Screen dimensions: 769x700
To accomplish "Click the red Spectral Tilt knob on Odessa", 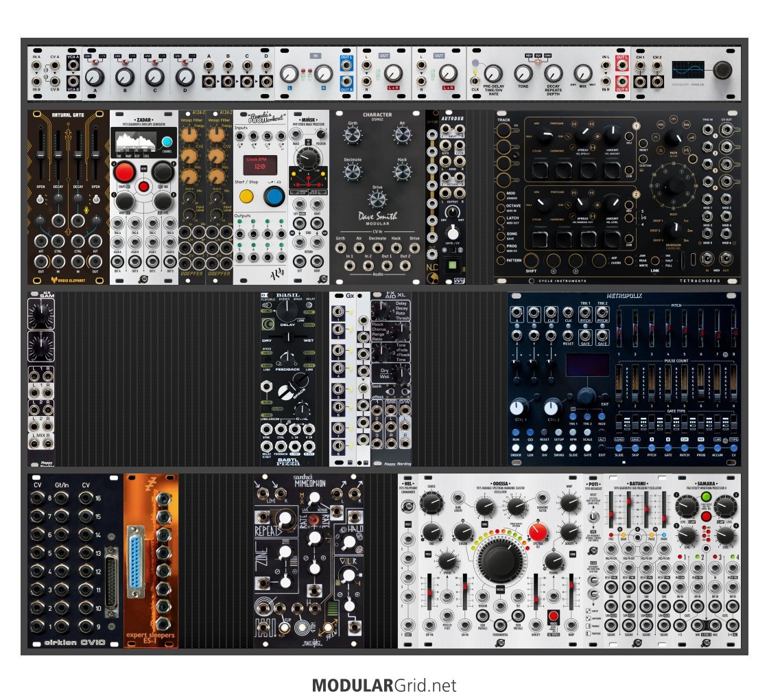I will pyautogui.click(x=538, y=533).
